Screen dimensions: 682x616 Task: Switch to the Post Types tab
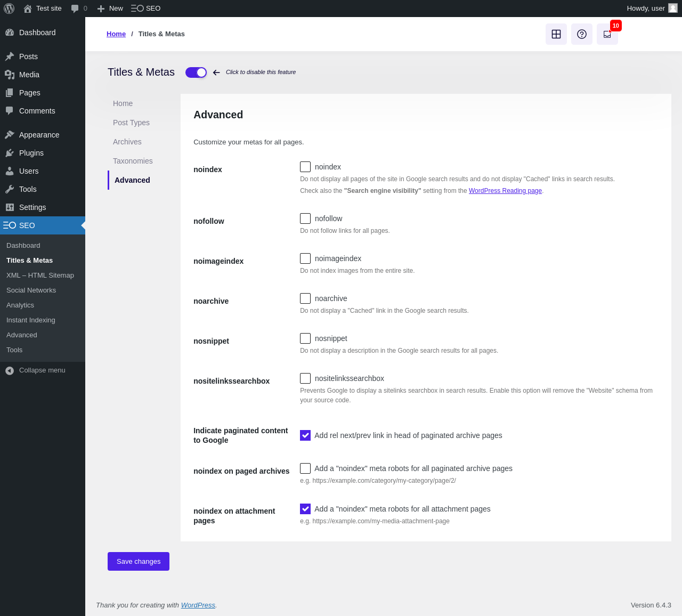pyautogui.click(x=131, y=123)
